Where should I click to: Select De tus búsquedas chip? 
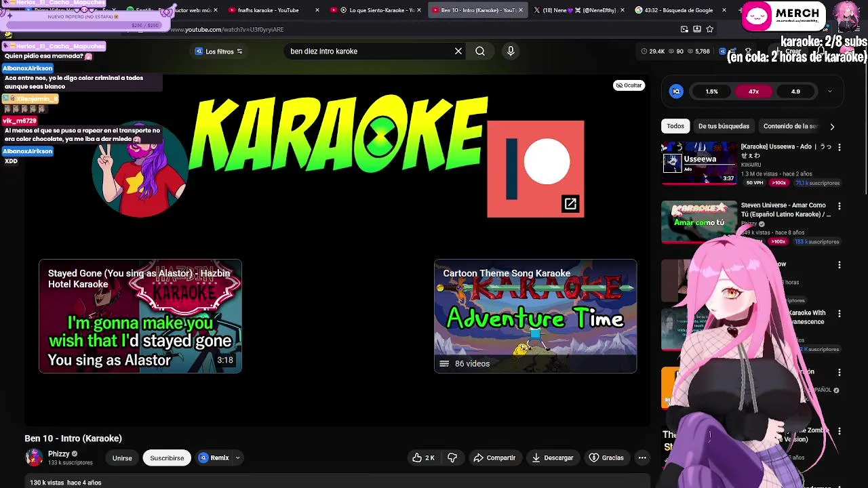pyautogui.click(x=724, y=126)
